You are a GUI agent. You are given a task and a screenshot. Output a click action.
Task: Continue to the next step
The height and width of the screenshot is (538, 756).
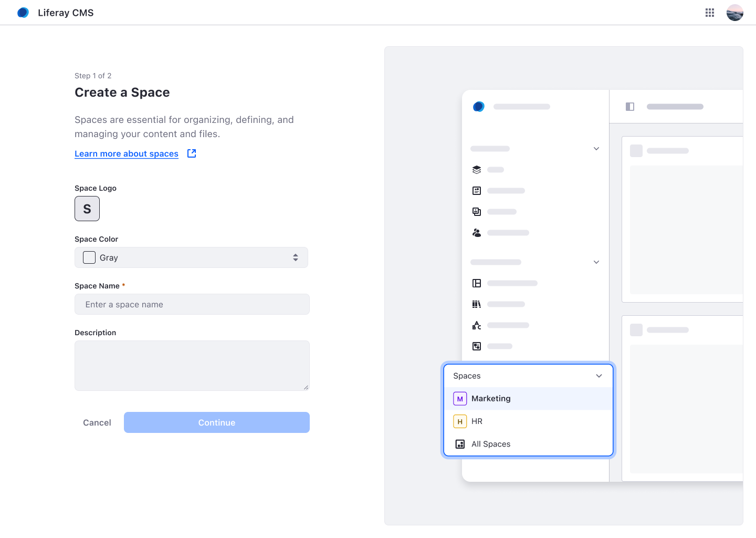tap(217, 422)
